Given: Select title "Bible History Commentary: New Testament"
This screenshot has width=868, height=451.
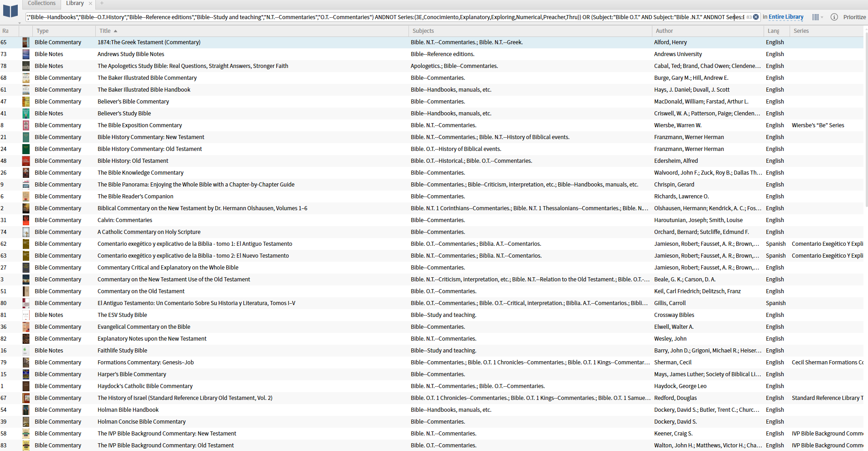Looking at the screenshot, I should click(151, 137).
